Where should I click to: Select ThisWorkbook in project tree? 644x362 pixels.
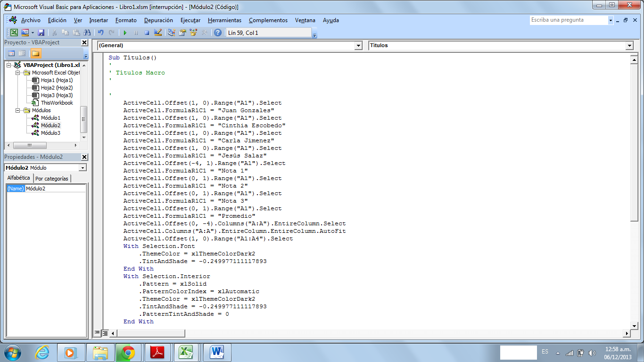pyautogui.click(x=57, y=103)
